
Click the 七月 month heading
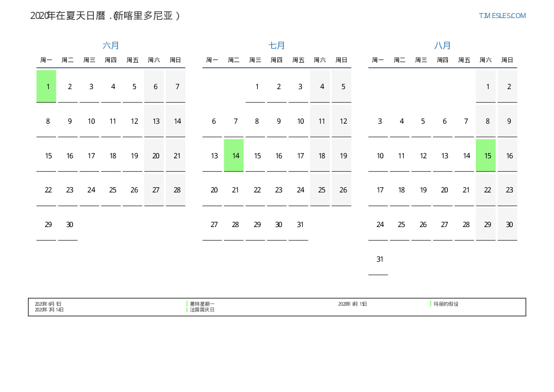(277, 46)
